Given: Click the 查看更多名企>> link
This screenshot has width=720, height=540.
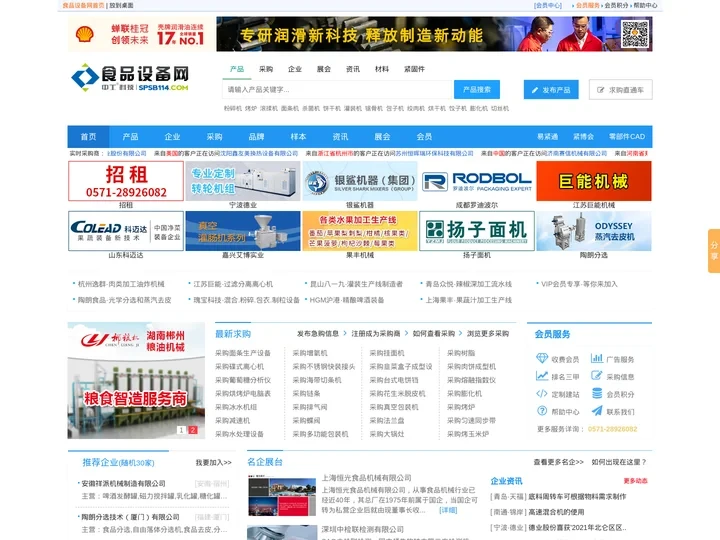Looking at the screenshot, I should (x=558, y=462).
